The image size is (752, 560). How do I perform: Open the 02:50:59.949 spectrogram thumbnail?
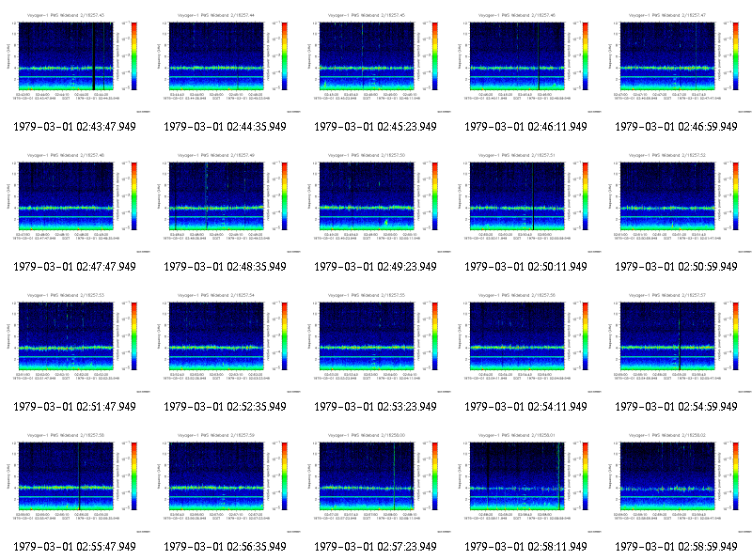tap(677, 201)
